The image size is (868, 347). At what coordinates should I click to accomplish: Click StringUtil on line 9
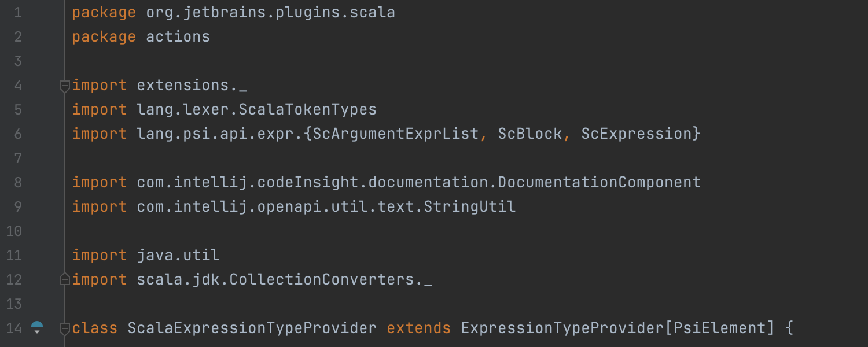point(470,207)
